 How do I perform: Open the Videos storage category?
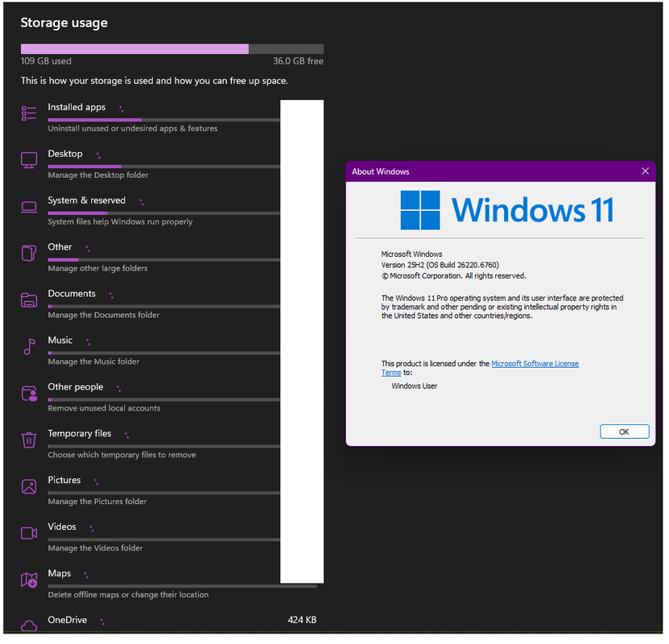(x=172, y=538)
